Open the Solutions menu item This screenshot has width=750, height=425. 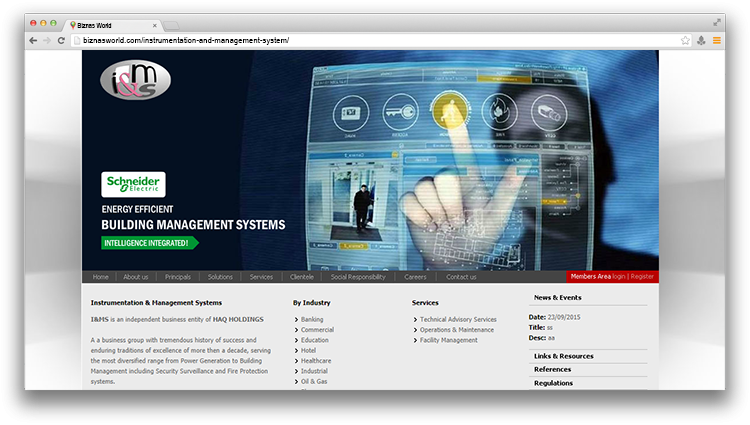pos(220,276)
